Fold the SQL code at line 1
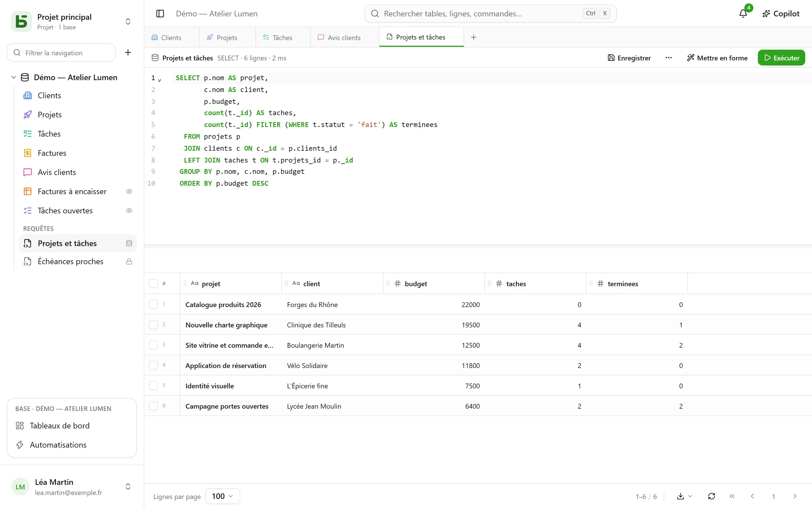The width and height of the screenshot is (812, 508). (x=159, y=80)
